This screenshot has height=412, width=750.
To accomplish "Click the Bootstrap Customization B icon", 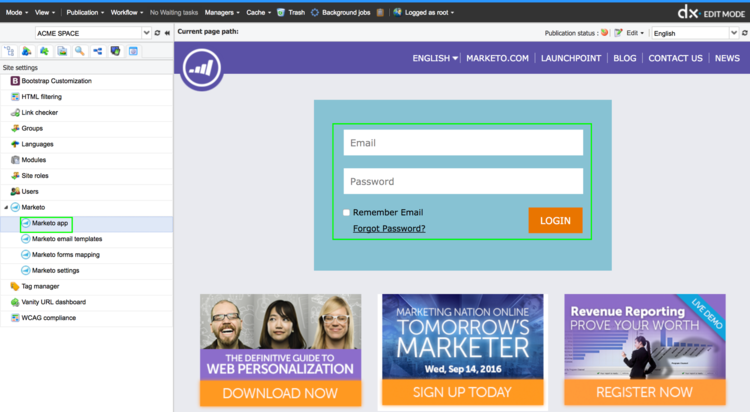I will pyautogui.click(x=15, y=81).
